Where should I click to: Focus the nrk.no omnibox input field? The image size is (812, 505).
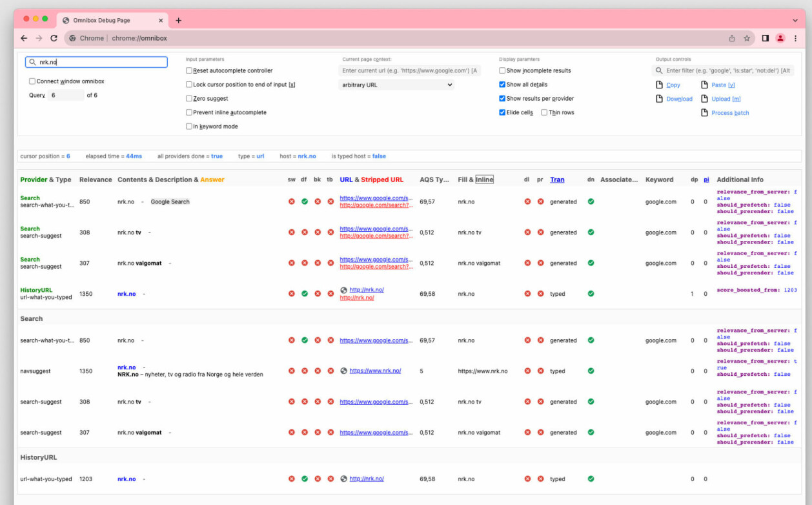coord(96,62)
